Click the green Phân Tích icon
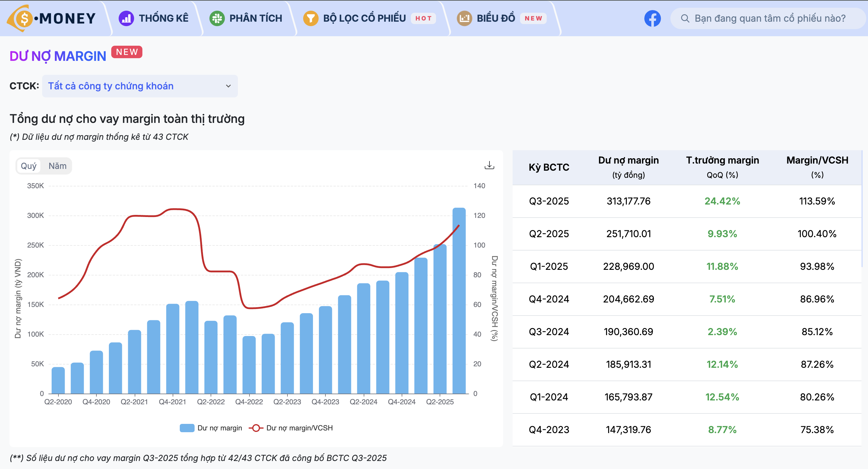The width and height of the screenshot is (868, 469). [217, 18]
